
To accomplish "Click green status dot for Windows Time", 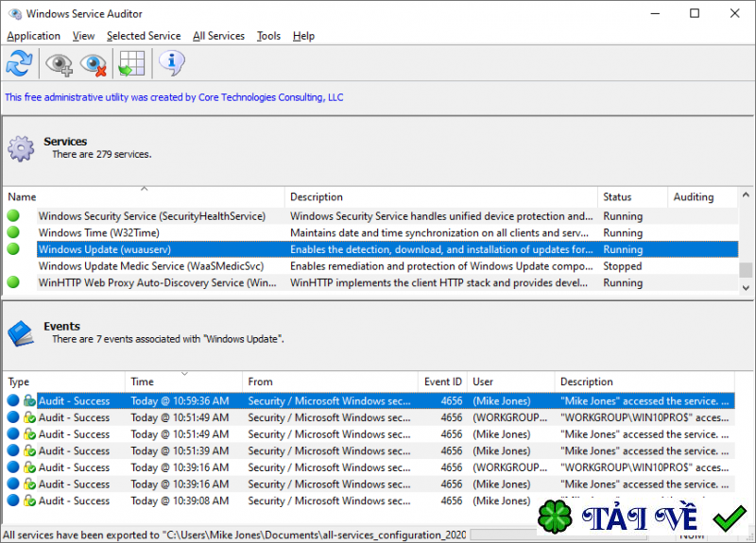I will click(x=13, y=232).
